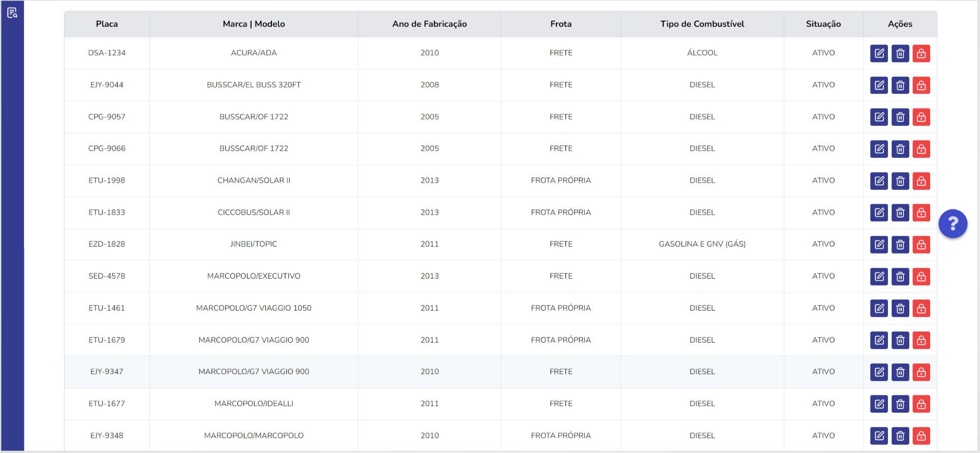Screen dimensions: 980x453
Task: Delete the EJY-9044 vehicle with trash icon
Action: point(900,85)
